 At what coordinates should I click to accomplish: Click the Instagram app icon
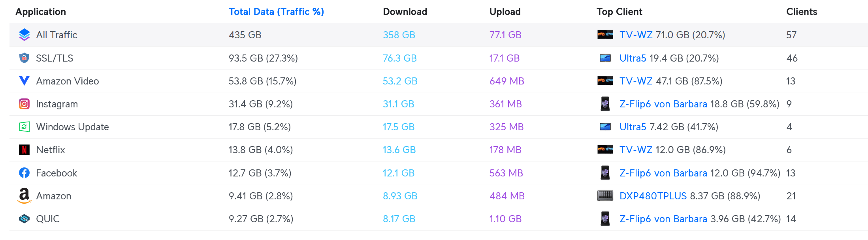coord(24,104)
